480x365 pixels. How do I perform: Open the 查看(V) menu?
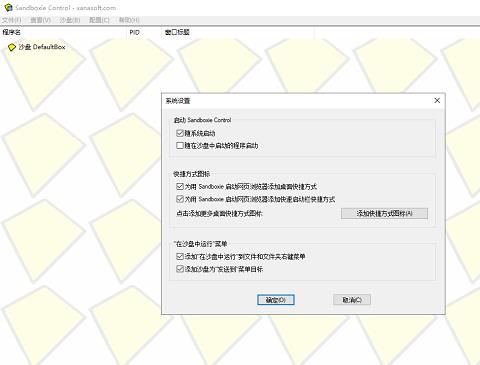[x=40, y=20]
